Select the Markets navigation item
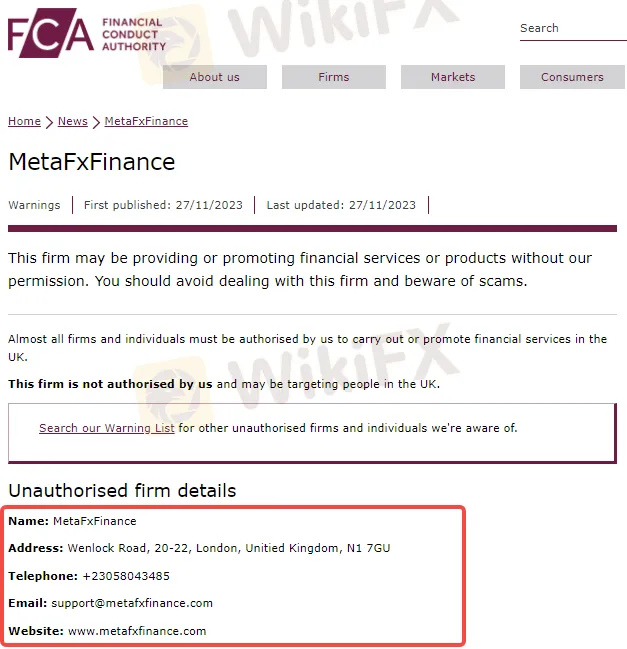The width and height of the screenshot is (627, 649). click(x=453, y=77)
